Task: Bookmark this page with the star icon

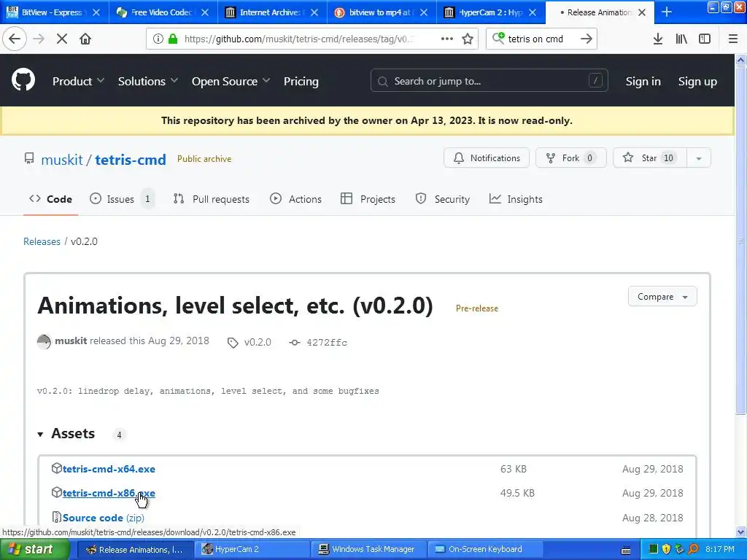Action: [468, 39]
